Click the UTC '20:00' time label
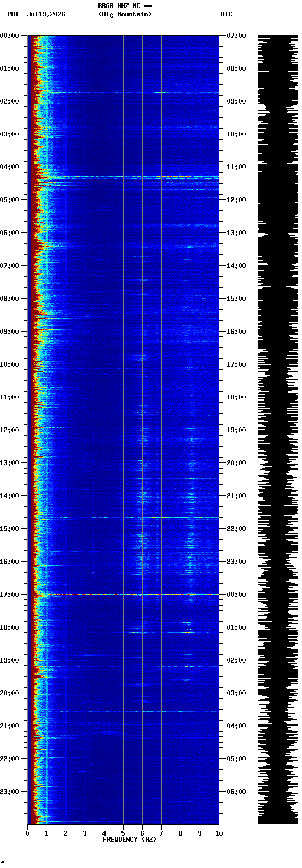 coord(236,463)
